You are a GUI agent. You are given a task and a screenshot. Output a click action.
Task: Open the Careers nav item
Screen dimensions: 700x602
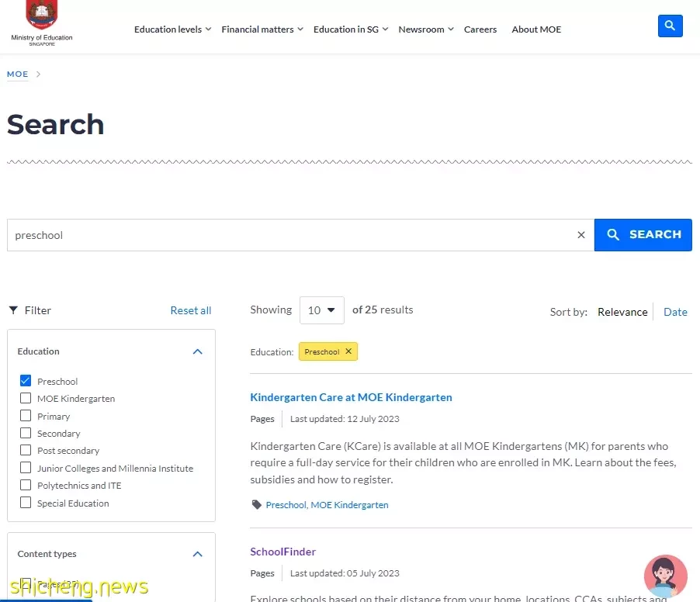480,29
